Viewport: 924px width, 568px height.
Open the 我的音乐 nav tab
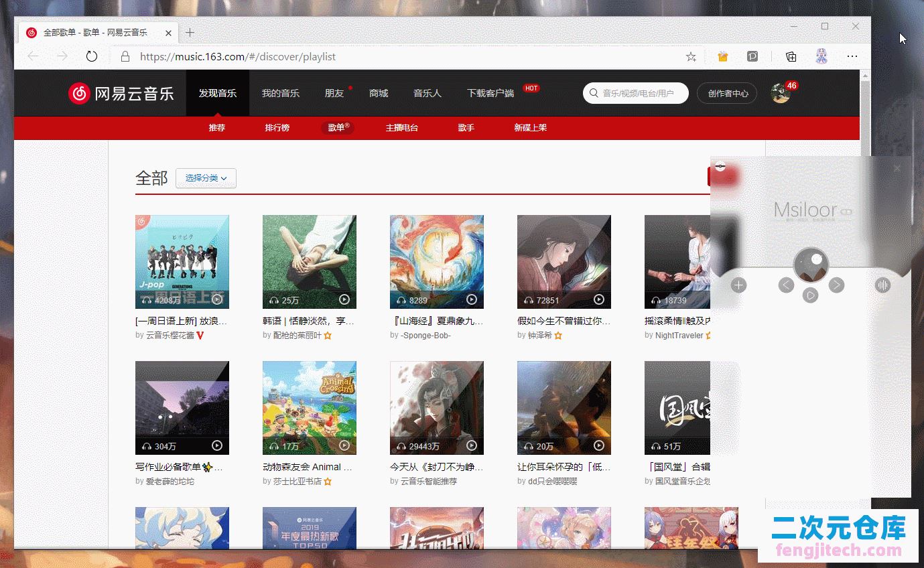pyautogui.click(x=280, y=93)
